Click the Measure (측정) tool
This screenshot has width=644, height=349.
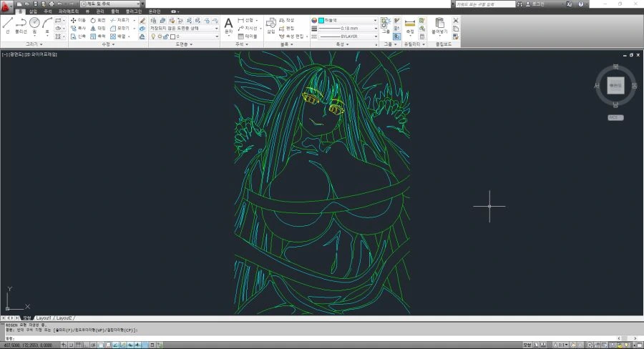coord(409,26)
